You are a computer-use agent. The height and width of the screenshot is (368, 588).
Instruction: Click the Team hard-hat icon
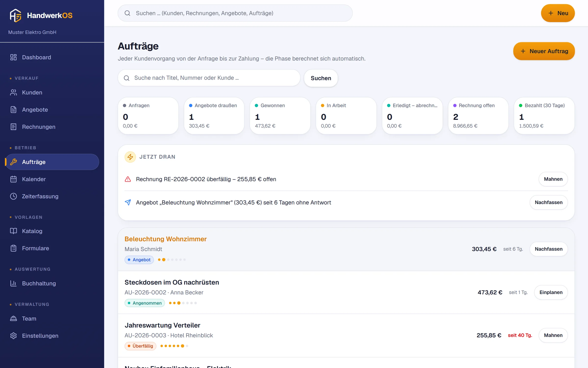click(x=13, y=318)
